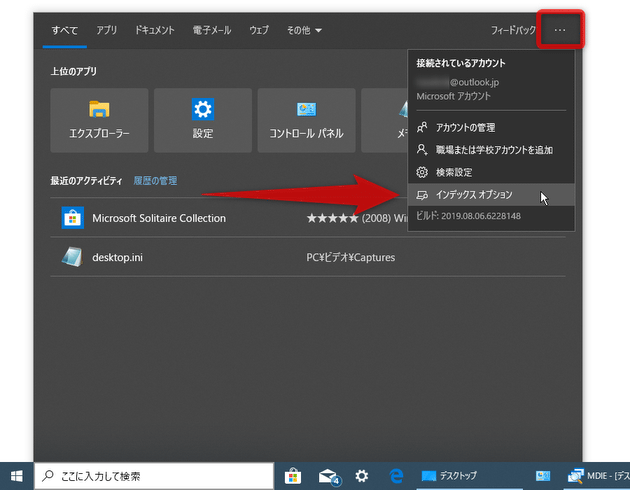Launch Microsoft Edge from the taskbar
The image size is (630, 490).
click(x=396, y=476)
